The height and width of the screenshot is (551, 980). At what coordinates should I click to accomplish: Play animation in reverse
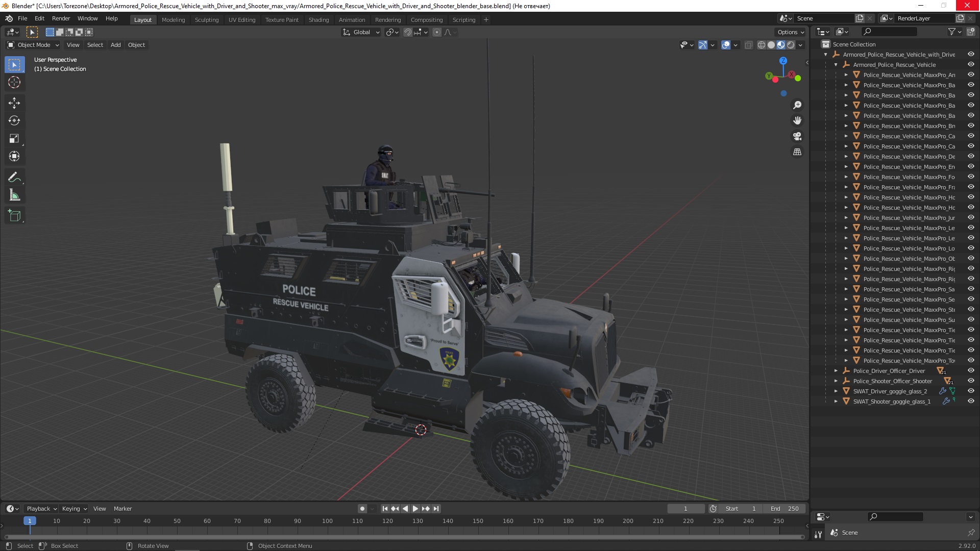click(x=405, y=509)
